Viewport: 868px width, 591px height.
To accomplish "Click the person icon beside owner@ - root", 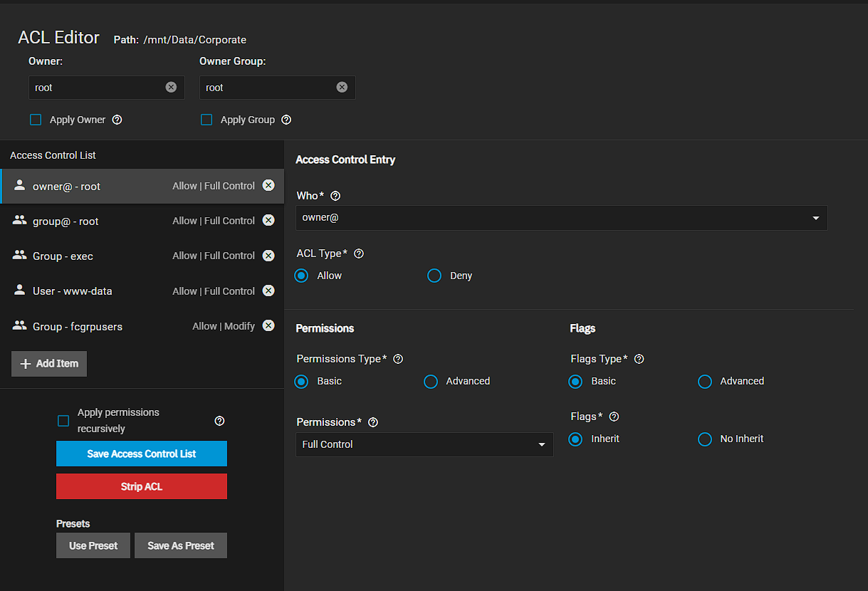I will coord(20,185).
